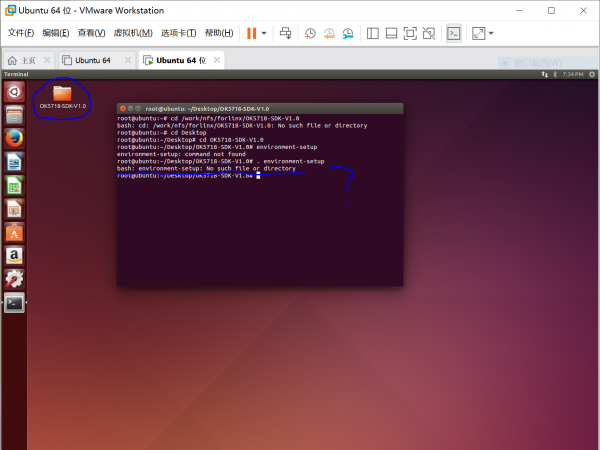Click the Ubuntu Dash home button

pos(14,92)
